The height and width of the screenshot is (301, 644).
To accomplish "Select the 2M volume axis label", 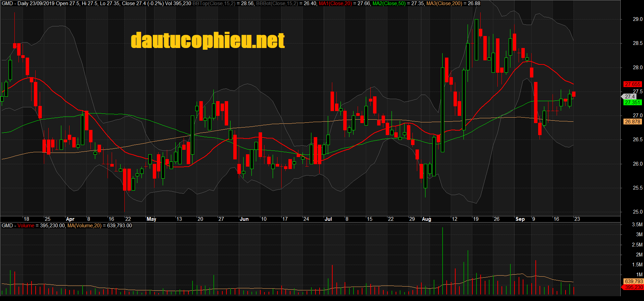I will [x=639, y=255].
